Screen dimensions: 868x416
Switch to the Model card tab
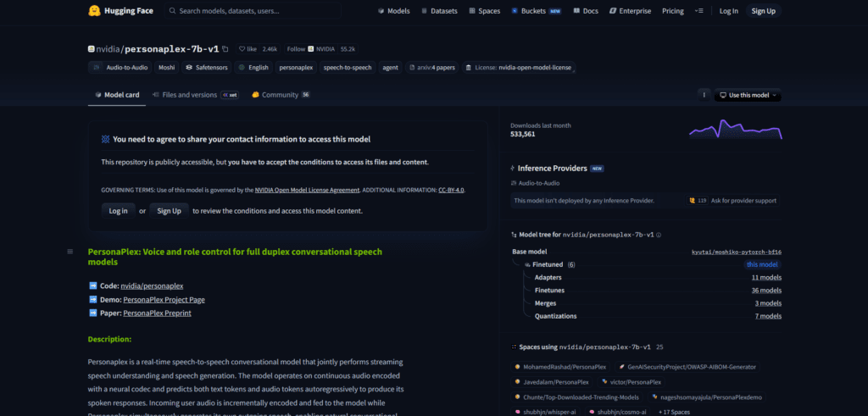click(117, 95)
